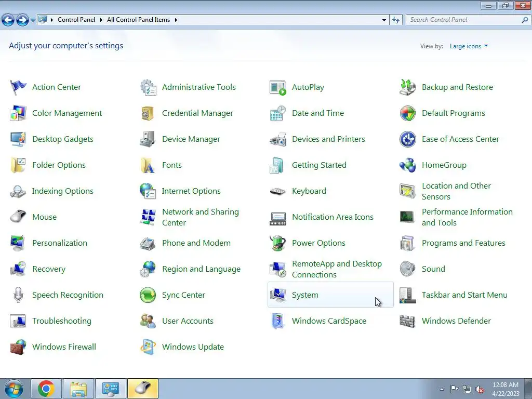Open the Large icons view dropdown

click(x=469, y=46)
